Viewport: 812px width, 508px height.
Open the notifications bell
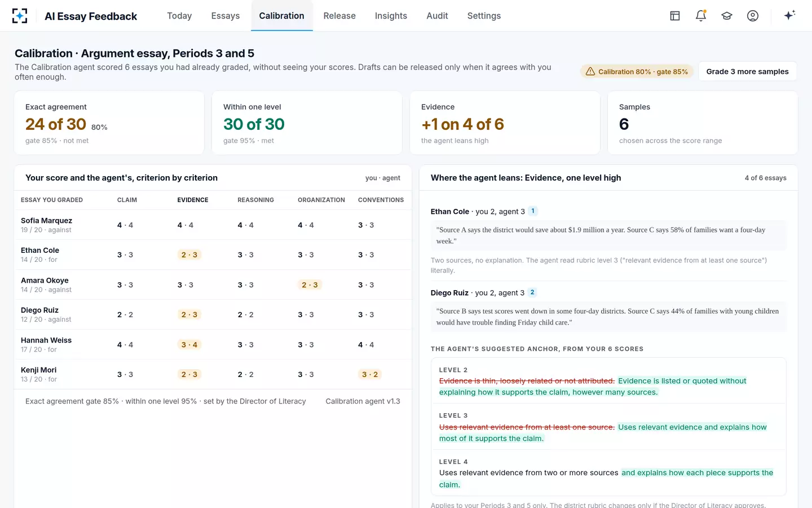coord(701,16)
